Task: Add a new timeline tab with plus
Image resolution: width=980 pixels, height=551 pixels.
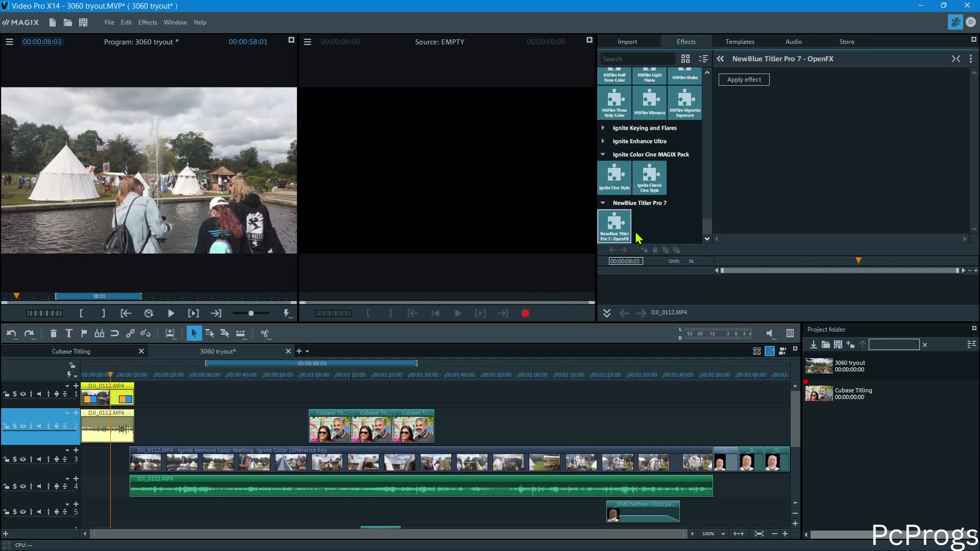Action: tap(299, 351)
